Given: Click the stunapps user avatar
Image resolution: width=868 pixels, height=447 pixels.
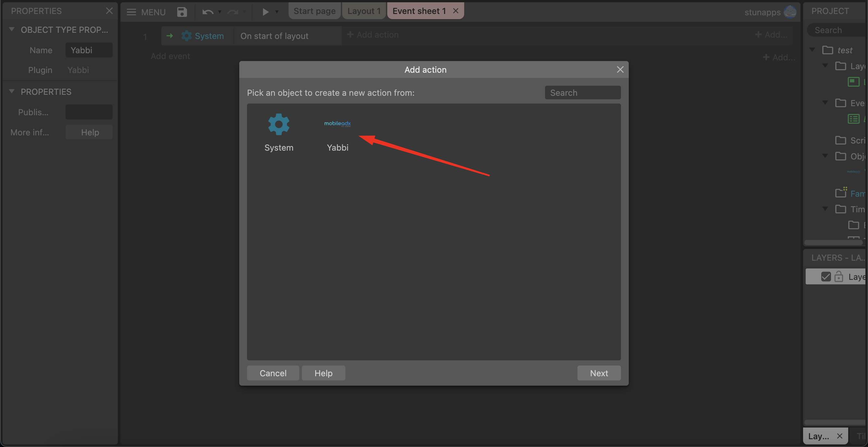Looking at the screenshot, I should point(790,12).
